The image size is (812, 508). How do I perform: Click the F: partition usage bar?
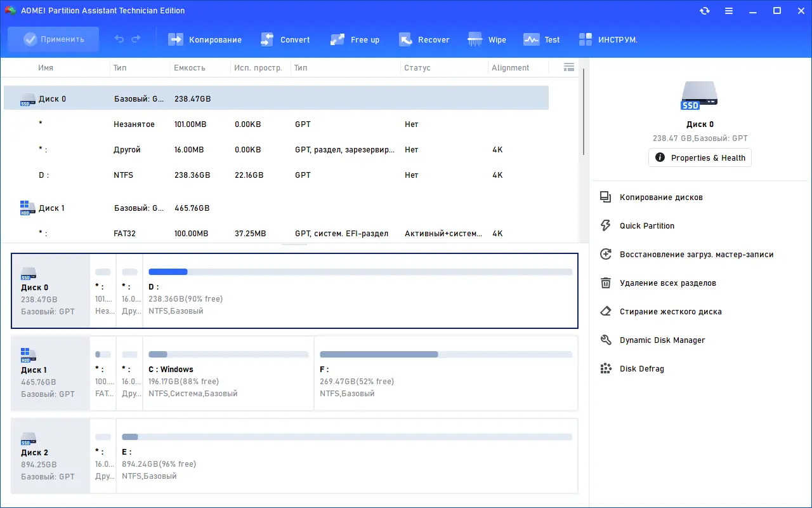pos(446,354)
